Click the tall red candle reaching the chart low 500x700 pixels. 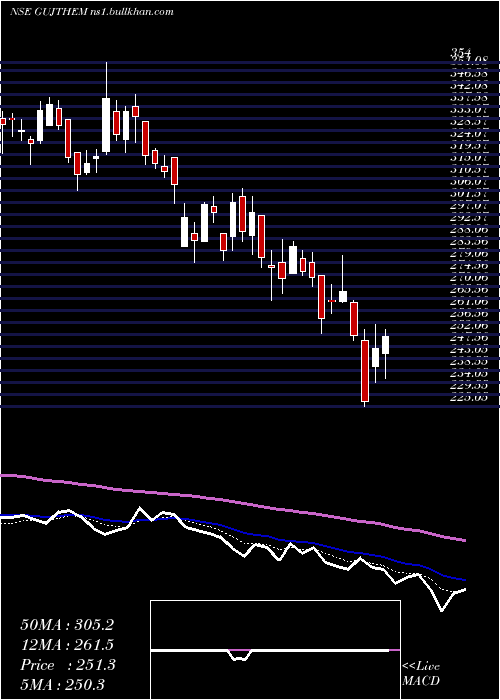[365, 371]
